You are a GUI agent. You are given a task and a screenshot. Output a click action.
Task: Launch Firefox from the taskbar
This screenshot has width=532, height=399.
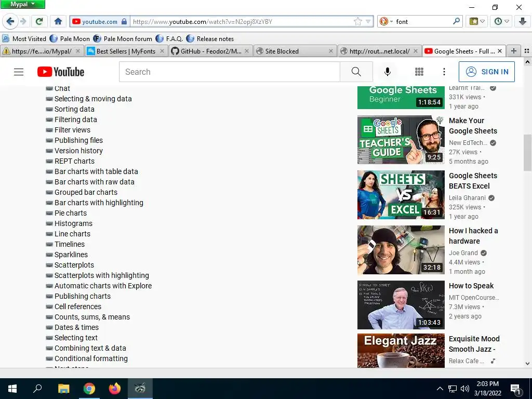[x=115, y=389]
